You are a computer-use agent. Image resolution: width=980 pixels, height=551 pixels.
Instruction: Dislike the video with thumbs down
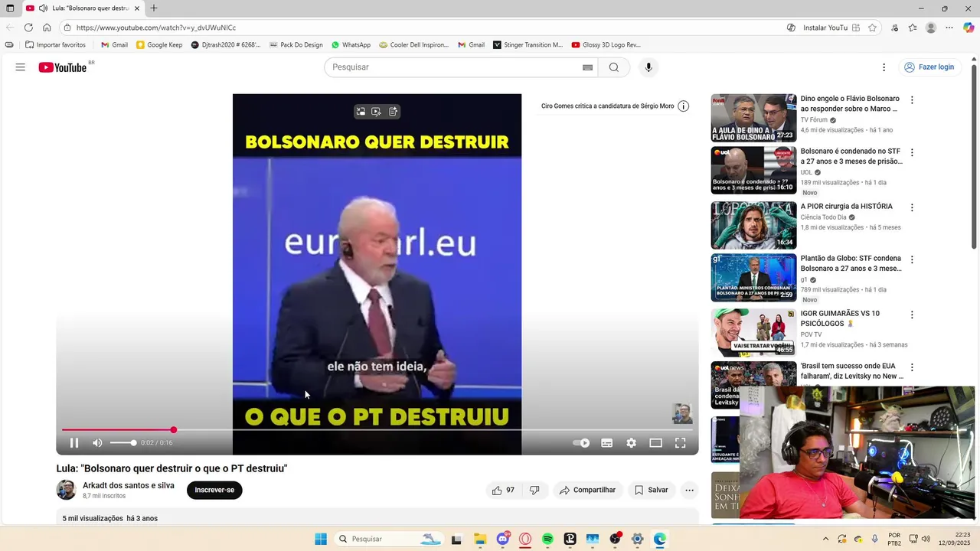(x=534, y=491)
